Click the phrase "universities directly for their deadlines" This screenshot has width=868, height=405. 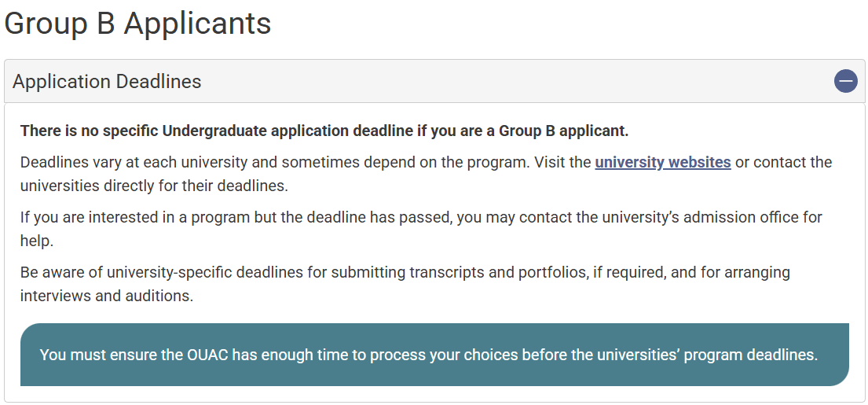click(x=154, y=186)
